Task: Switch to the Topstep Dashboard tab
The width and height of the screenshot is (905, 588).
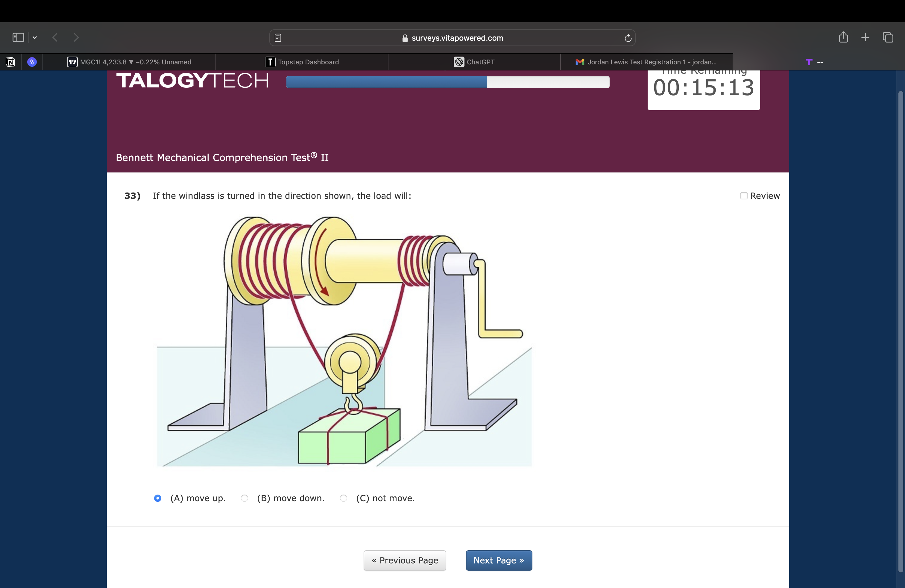Action: tap(302, 62)
